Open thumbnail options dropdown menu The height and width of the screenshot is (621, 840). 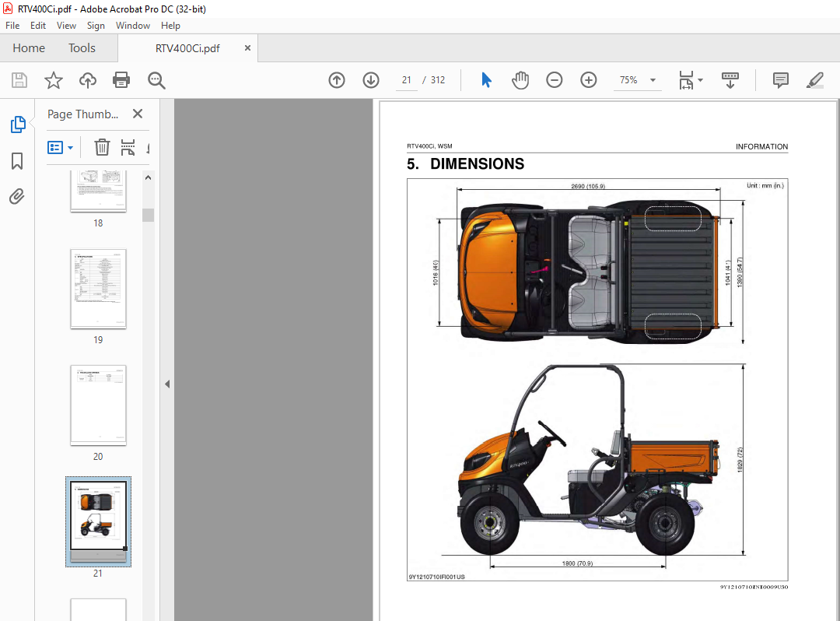[x=60, y=147]
